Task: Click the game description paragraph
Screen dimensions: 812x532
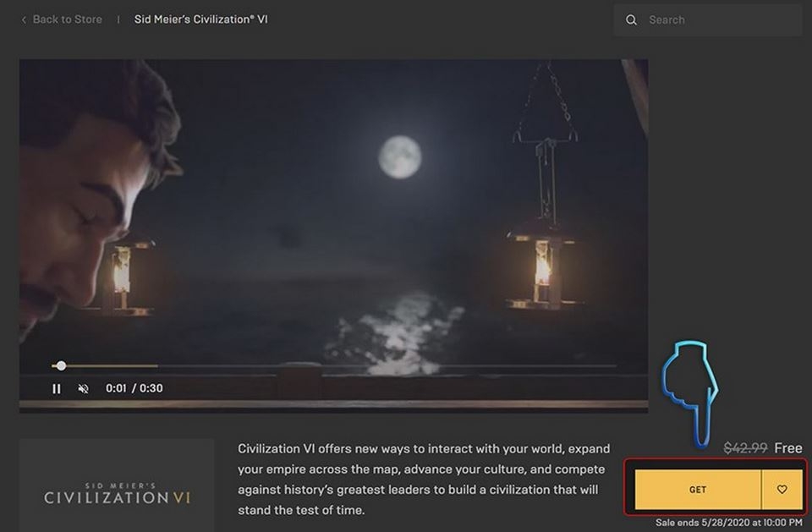Action: coord(424,480)
